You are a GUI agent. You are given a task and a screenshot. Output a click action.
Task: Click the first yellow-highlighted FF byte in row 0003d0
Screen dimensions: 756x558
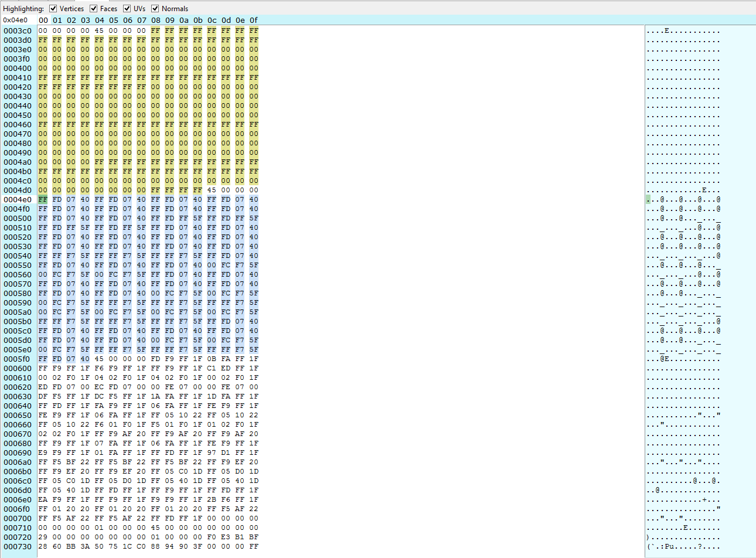[x=43, y=39]
